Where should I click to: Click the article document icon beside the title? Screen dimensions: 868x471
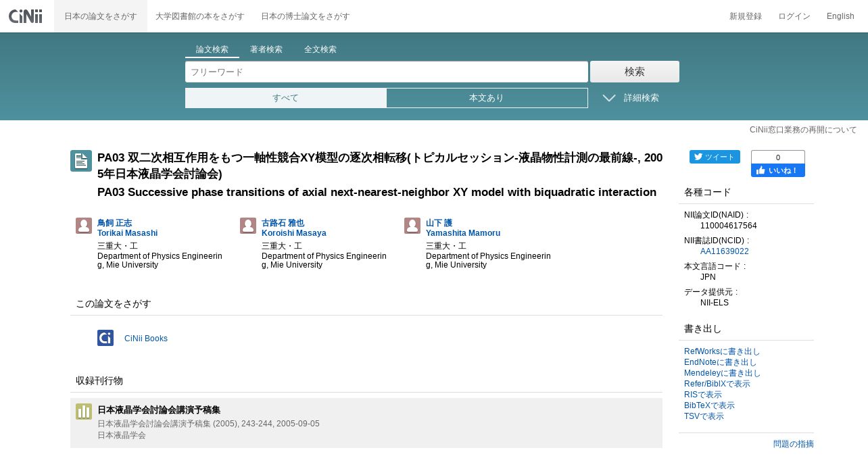pos(81,161)
